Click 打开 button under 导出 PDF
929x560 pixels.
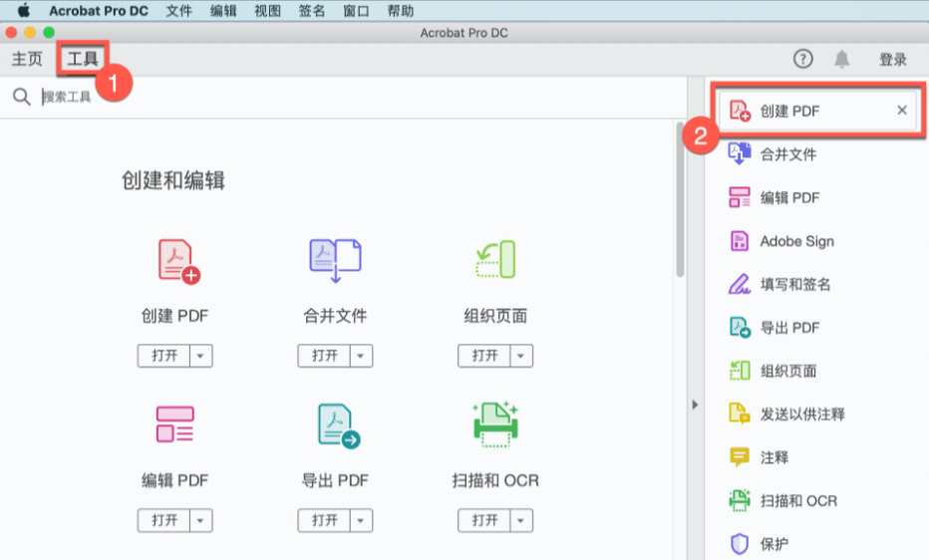(x=324, y=520)
